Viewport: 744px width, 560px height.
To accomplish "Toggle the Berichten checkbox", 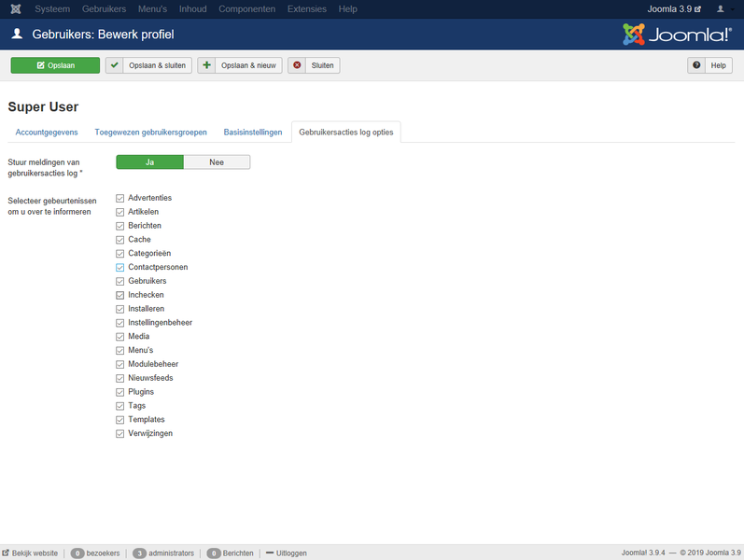I will coord(120,226).
